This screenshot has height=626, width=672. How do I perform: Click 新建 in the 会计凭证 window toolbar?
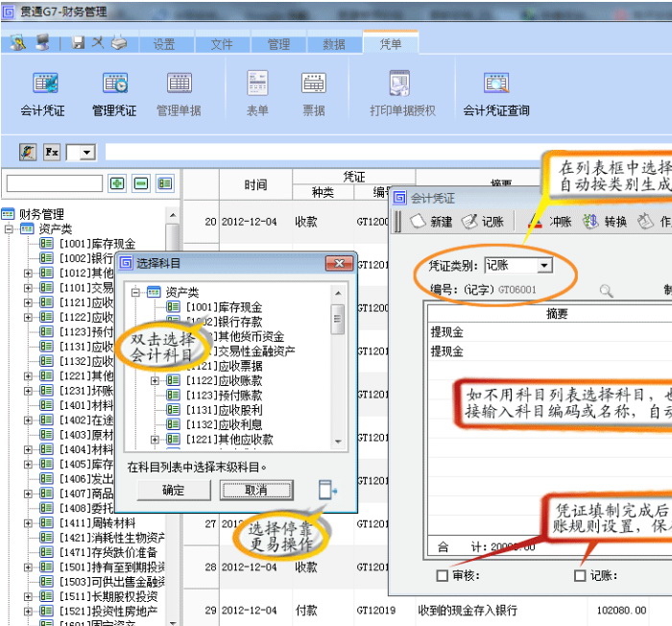431,222
